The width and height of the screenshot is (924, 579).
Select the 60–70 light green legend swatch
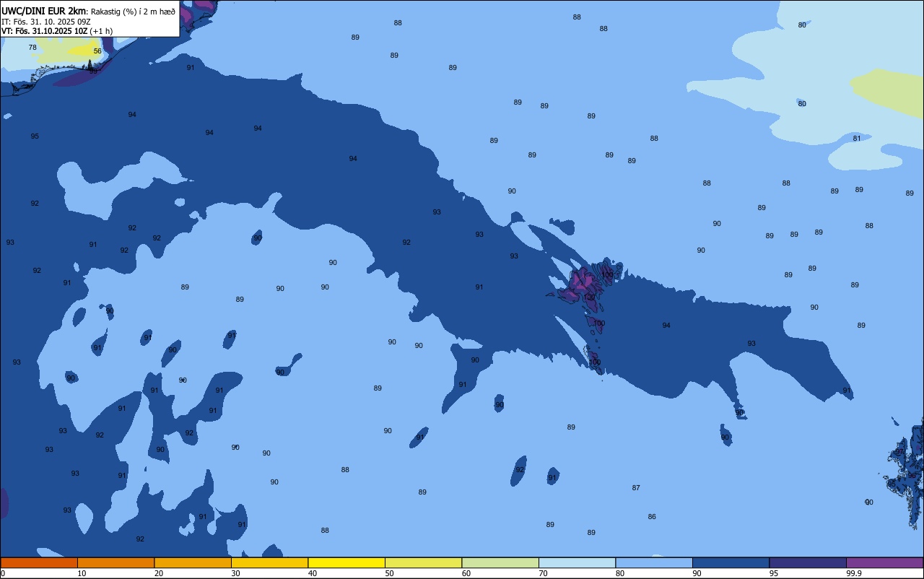[x=500, y=562]
